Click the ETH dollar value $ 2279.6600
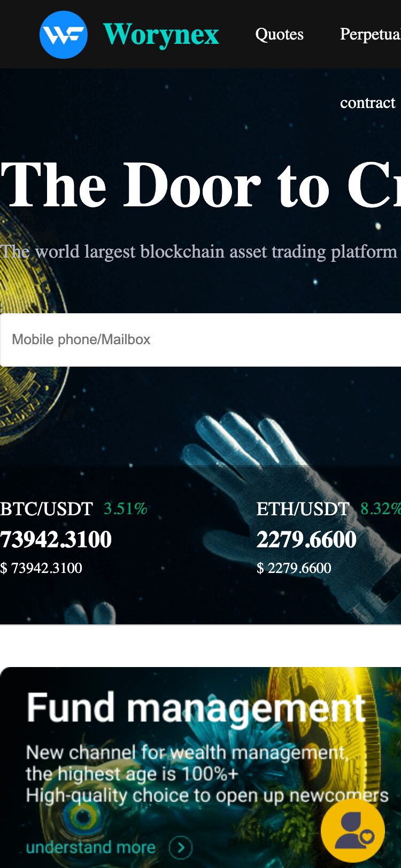Screen dimensions: 401x868 [x=294, y=568]
